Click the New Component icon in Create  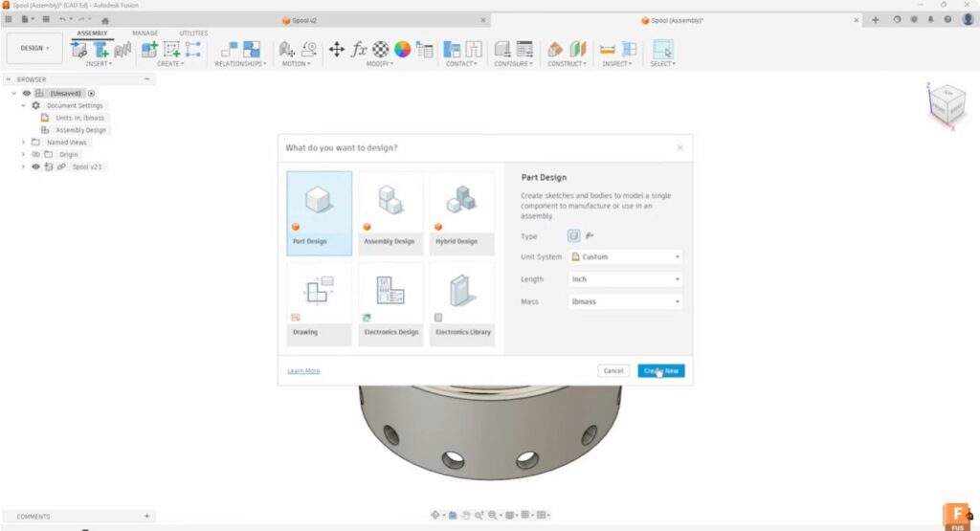pyautogui.click(x=149, y=50)
